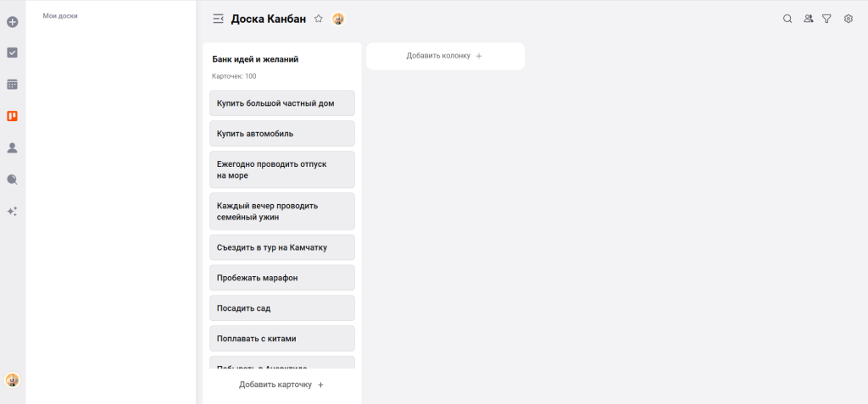Open board settings gear icon
This screenshot has width=868, height=404.
pyautogui.click(x=849, y=19)
